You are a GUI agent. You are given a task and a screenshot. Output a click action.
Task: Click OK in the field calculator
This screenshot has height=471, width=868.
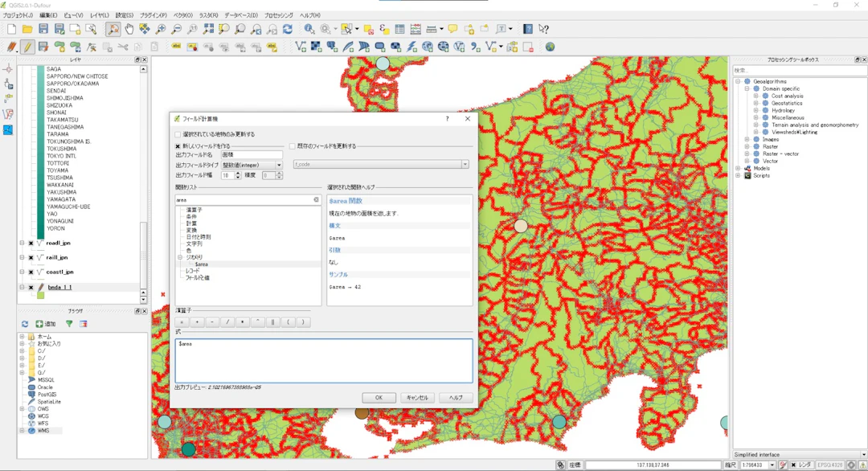379,397
